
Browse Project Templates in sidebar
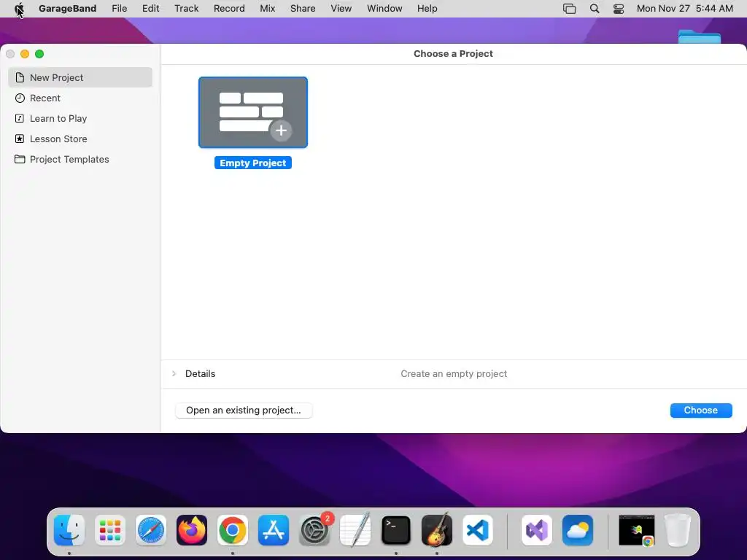coord(80,160)
